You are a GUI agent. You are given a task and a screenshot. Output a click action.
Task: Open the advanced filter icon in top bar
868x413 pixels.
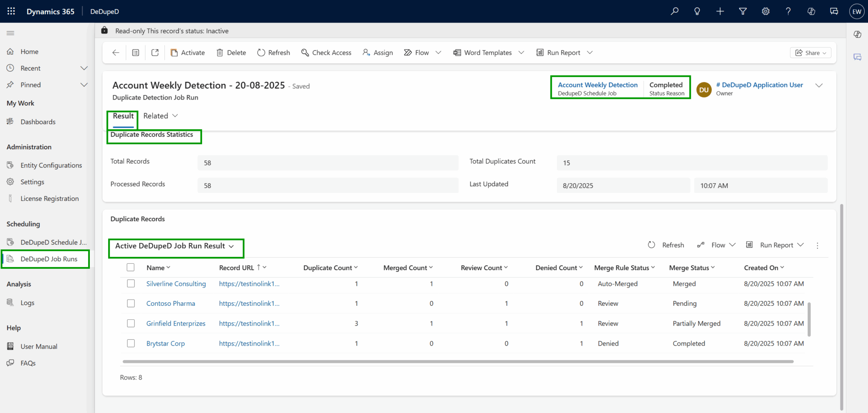743,11
